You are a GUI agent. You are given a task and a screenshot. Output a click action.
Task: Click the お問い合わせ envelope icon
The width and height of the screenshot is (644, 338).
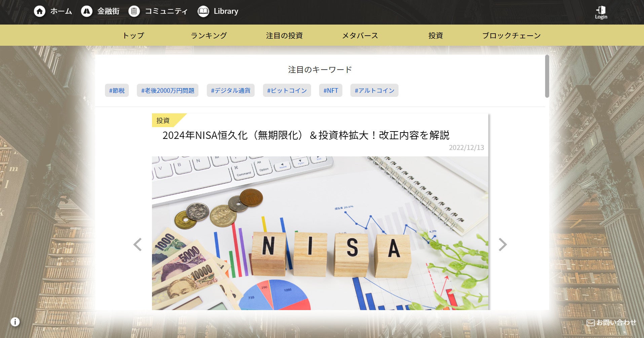(591, 323)
